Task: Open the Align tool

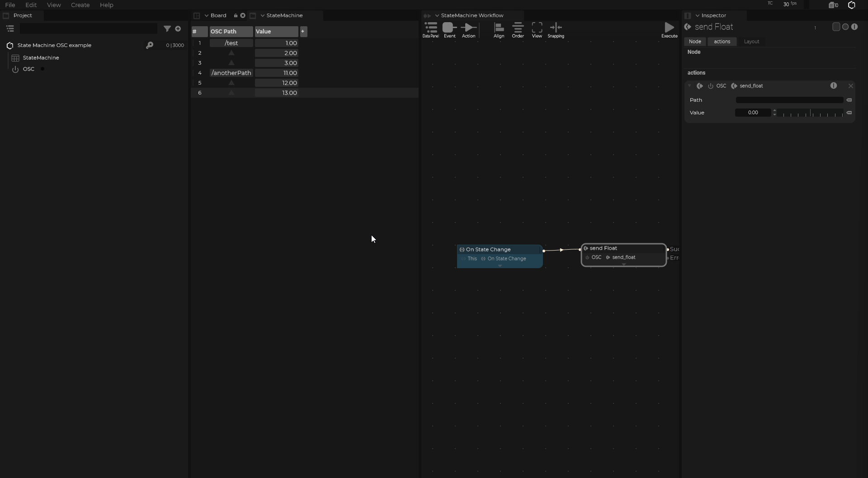Action: (499, 30)
